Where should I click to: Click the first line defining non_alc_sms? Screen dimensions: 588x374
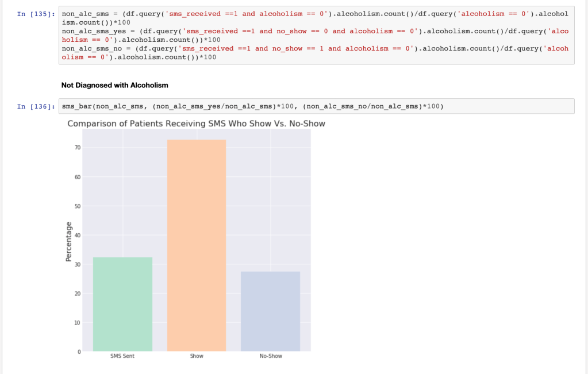tap(230, 14)
